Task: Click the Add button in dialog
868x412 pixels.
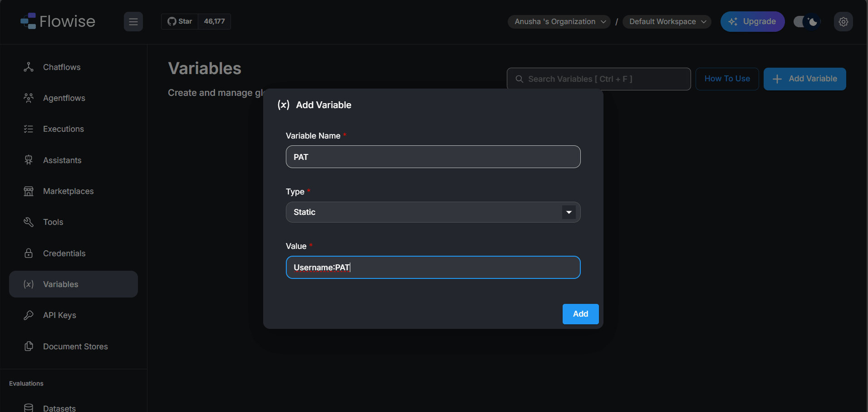Action: click(x=580, y=314)
